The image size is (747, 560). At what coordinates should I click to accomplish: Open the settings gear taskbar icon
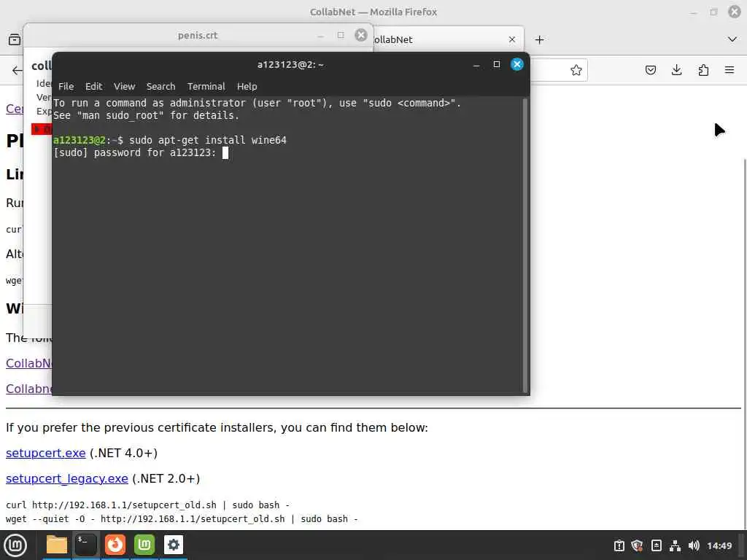click(174, 545)
